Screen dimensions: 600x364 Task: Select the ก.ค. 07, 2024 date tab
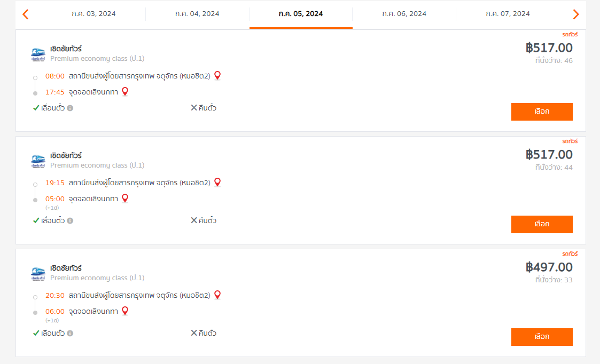point(508,14)
